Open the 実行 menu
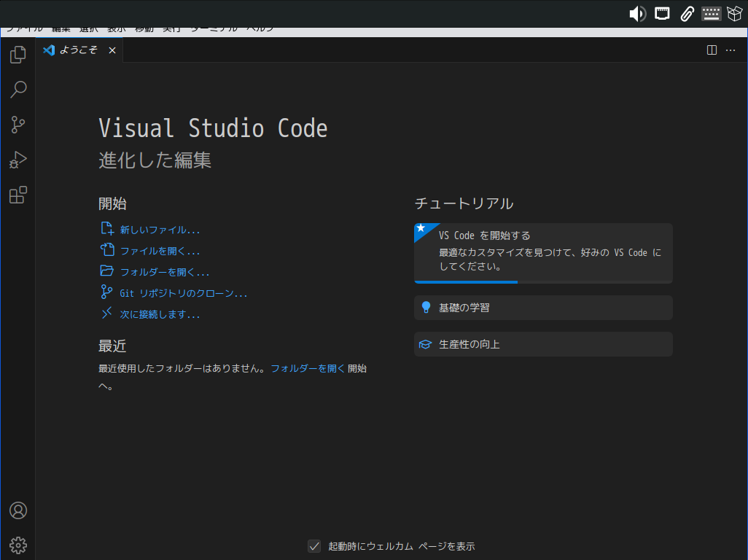This screenshot has width=748, height=560. 172,30
